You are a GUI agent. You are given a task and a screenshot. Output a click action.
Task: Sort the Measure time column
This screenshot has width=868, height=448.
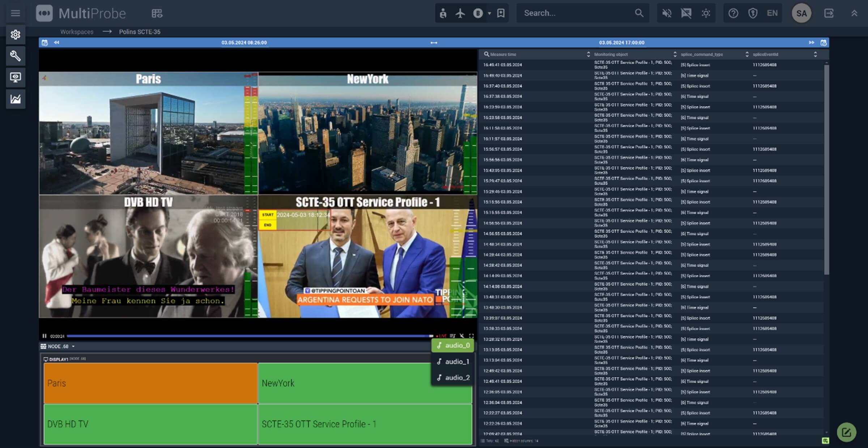(588, 54)
